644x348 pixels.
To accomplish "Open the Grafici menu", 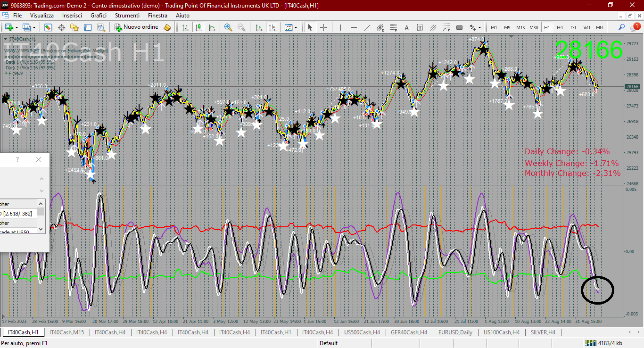I will point(99,16).
